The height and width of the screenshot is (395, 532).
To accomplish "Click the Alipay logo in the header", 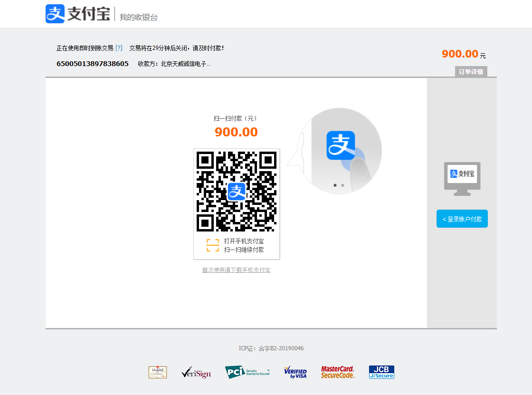I will coord(78,14).
